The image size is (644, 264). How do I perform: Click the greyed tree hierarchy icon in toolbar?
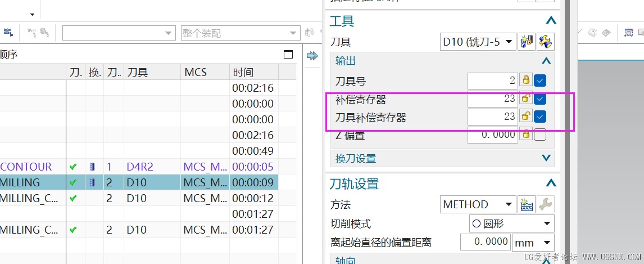click(32, 32)
